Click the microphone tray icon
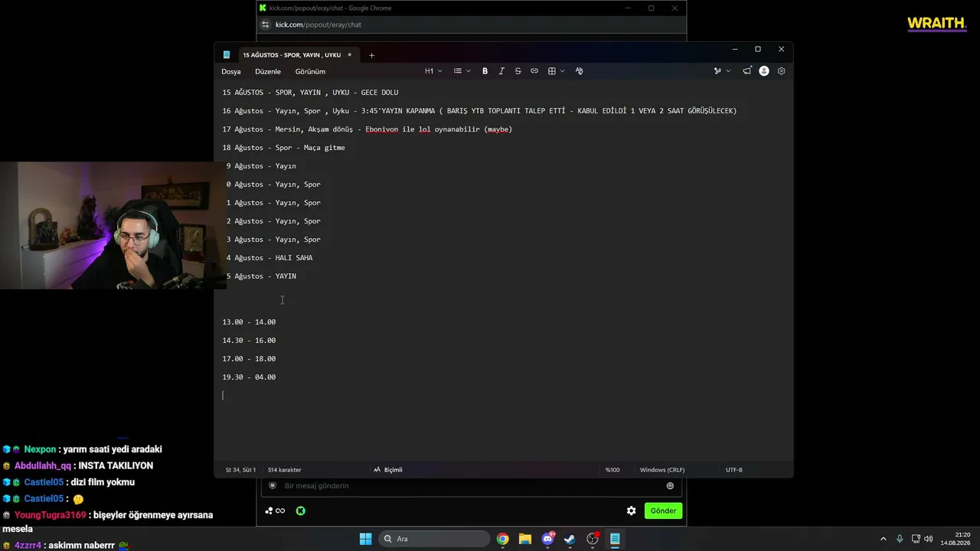The image size is (980, 551). click(x=900, y=539)
